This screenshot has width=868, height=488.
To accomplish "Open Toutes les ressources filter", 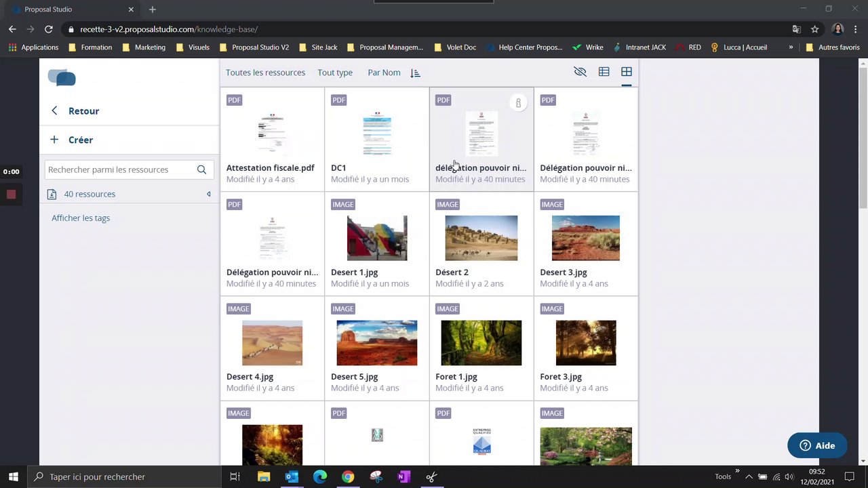I will click(x=265, y=73).
